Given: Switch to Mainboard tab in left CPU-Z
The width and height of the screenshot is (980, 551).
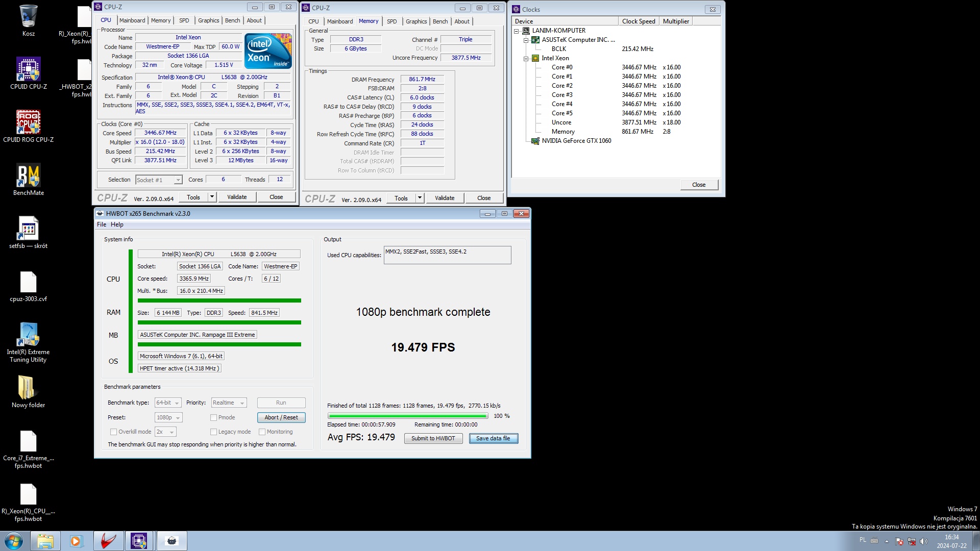Looking at the screenshot, I should point(132,20).
